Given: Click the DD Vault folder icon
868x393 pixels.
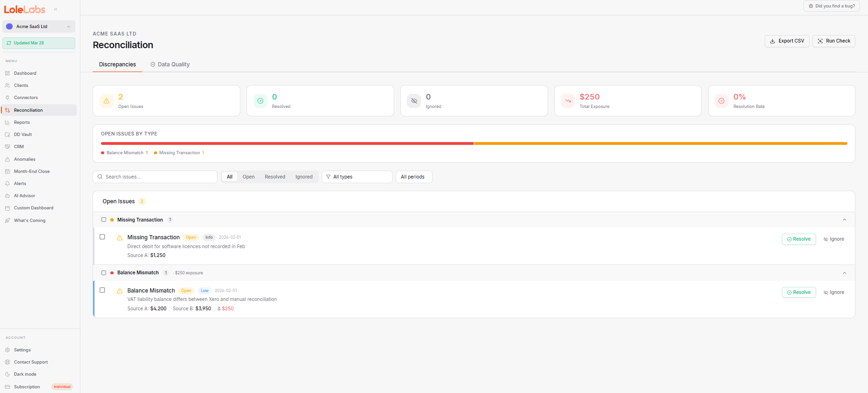Looking at the screenshot, I should [x=7, y=135].
